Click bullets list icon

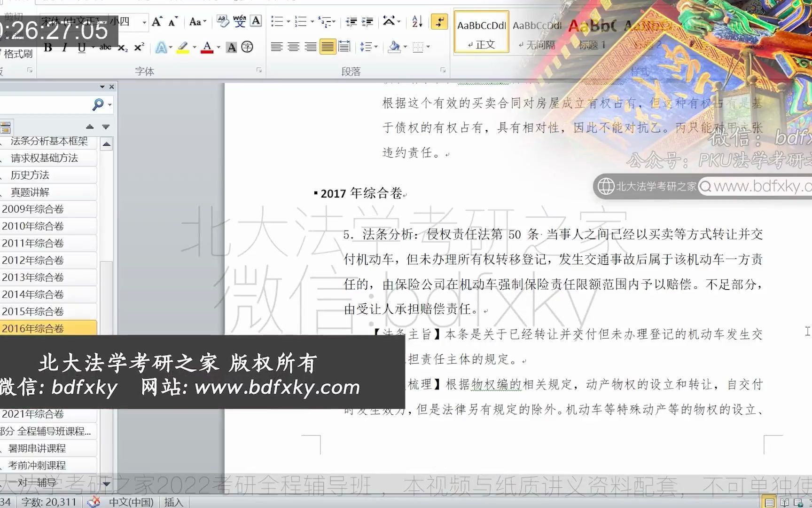(x=277, y=21)
